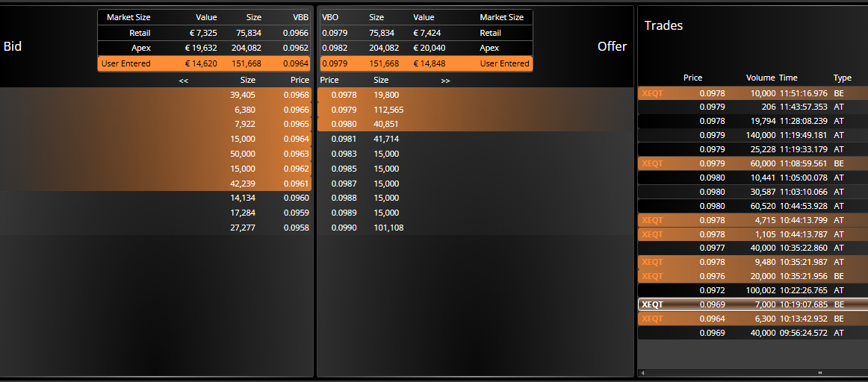Image resolution: width=868 pixels, height=382 pixels.
Task: Select the XEQT trade at 10:35:21.956
Action: (753, 276)
